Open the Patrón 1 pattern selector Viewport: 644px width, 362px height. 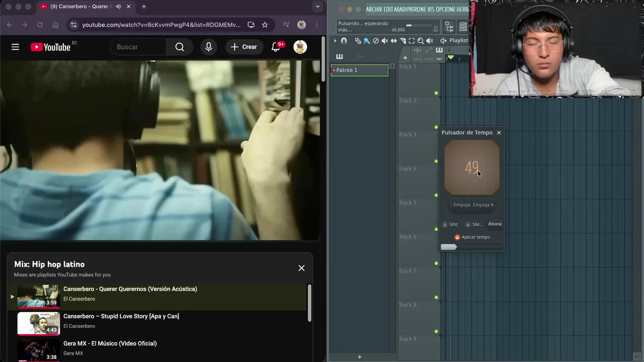359,70
